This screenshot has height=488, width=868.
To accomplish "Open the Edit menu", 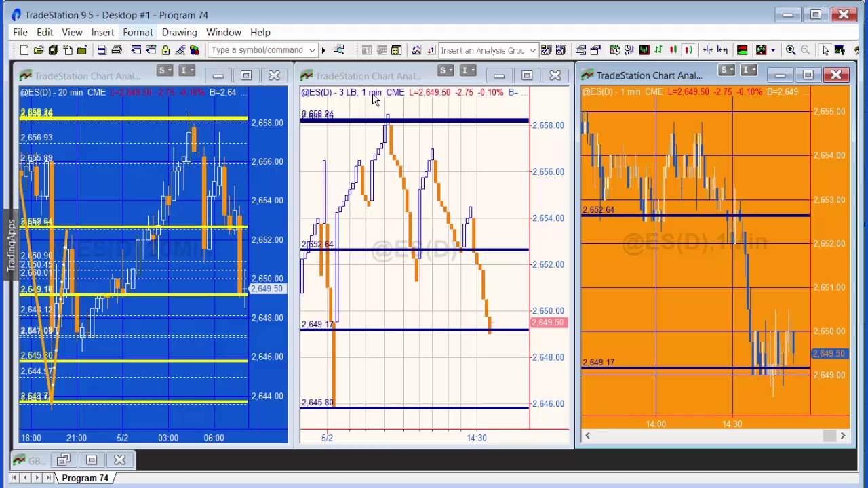I will (x=45, y=32).
